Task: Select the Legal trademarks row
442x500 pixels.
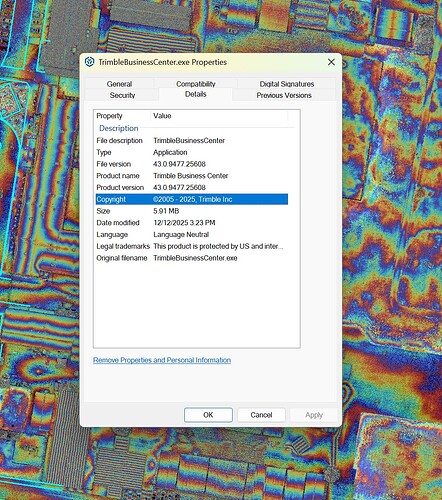Action: coord(192,246)
